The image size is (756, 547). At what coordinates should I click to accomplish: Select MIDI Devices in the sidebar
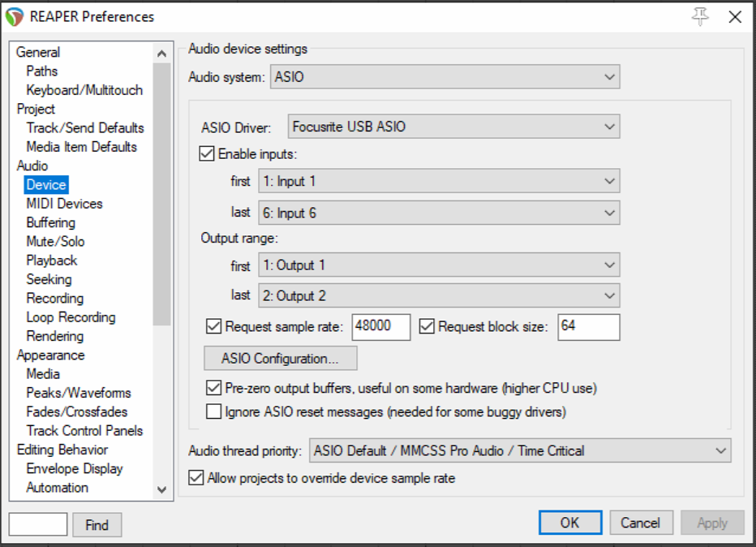(x=65, y=204)
